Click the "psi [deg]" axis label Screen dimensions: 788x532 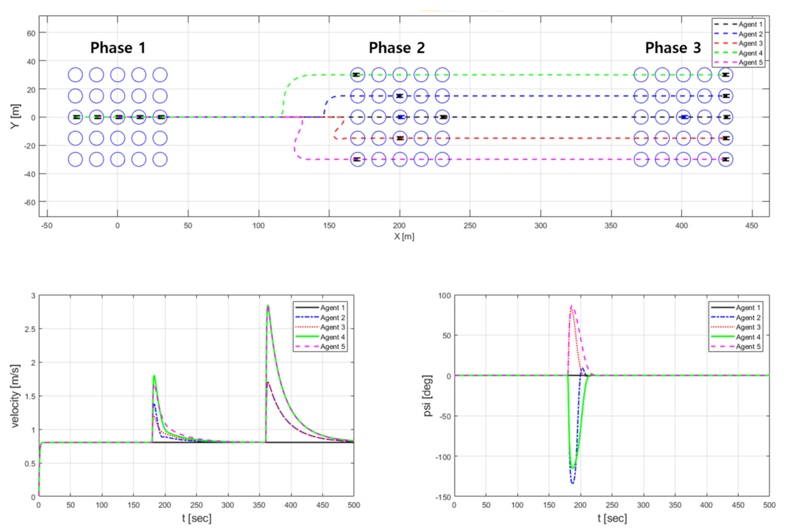(x=428, y=396)
